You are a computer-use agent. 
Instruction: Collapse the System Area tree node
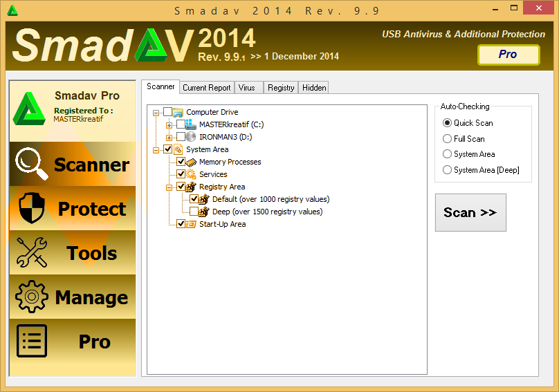pyautogui.click(x=156, y=151)
